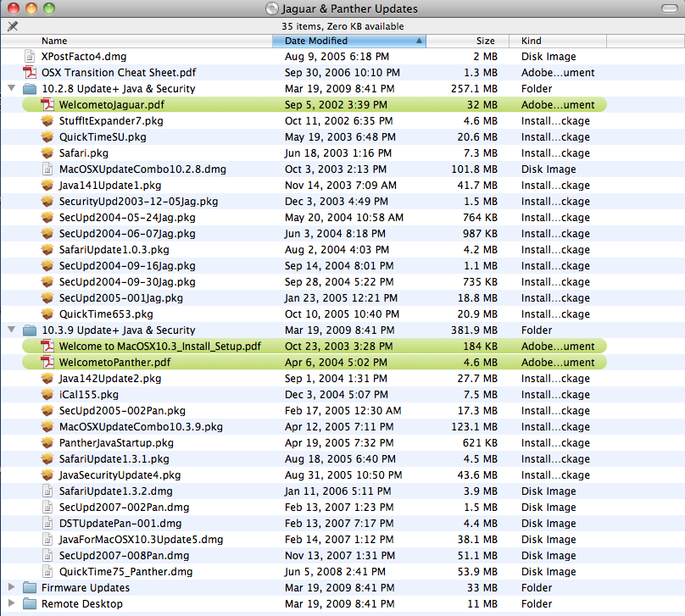This screenshot has height=616, width=685.
Task: Click the Nov 13, 2007 1:31 PM date
Action: click(339, 556)
